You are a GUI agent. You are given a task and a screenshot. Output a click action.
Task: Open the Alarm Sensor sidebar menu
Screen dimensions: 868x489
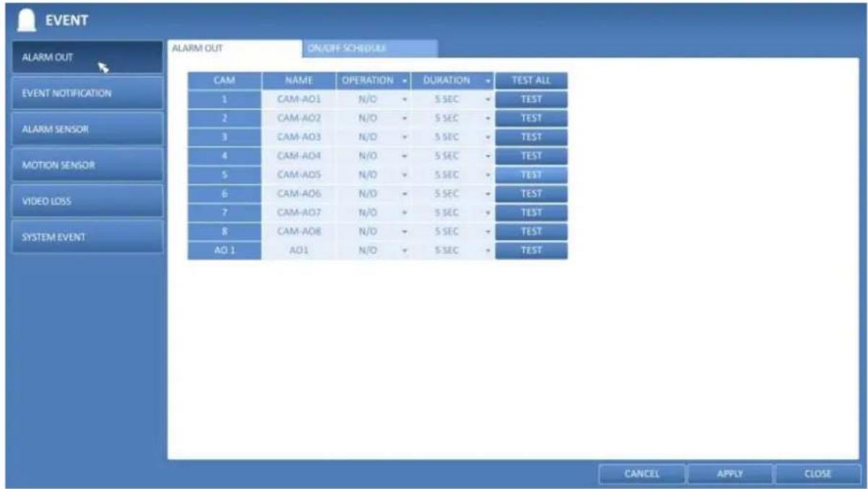(87, 129)
